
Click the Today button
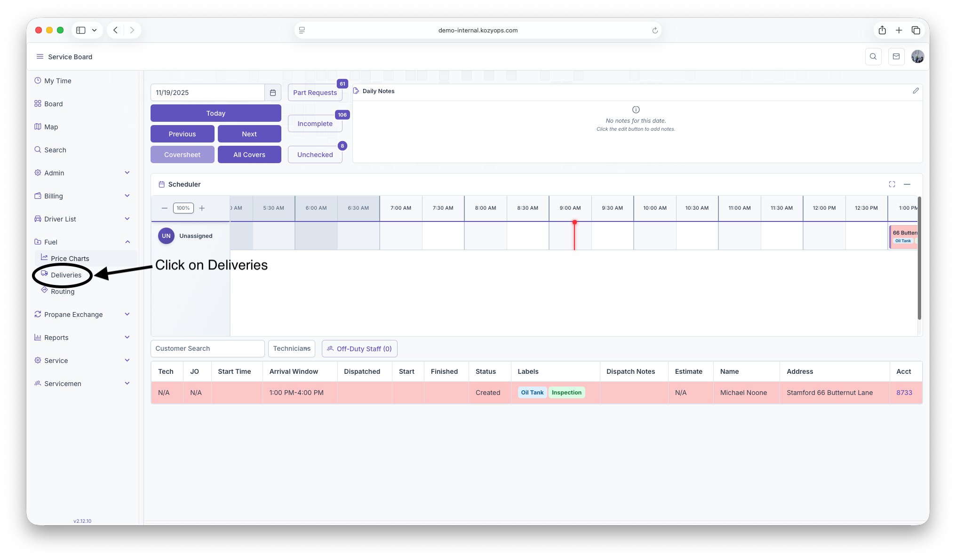click(x=215, y=113)
